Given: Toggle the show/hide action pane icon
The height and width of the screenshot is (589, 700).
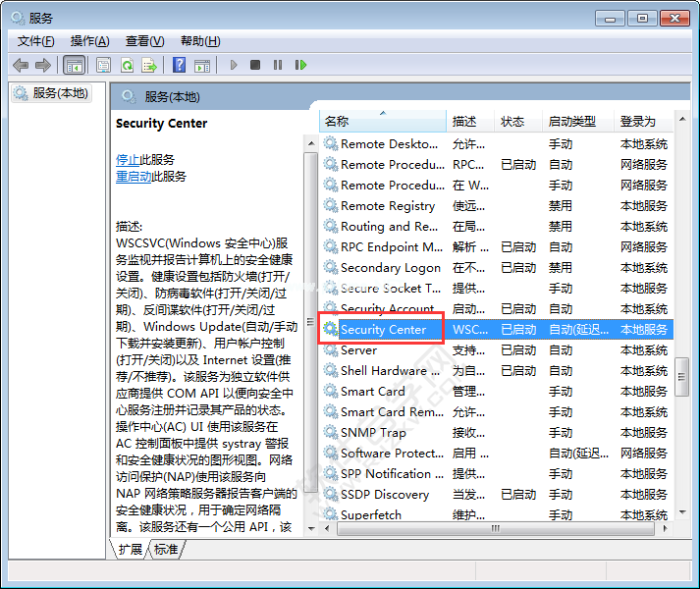Looking at the screenshot, I should [x=202, y=65].
